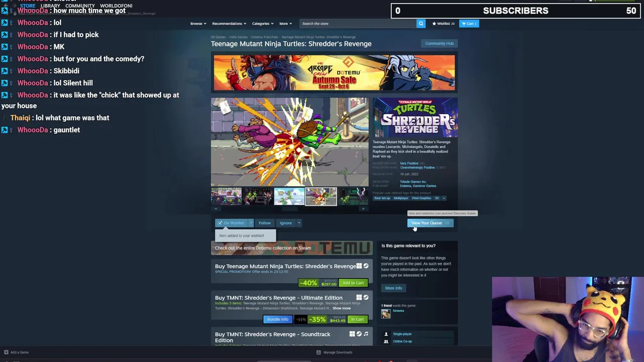The height and width of the screenshot is (362, 644).
Task: Open the WORLDOFONI profile tab
Action: pyautogui.click(x=116, y=6)
